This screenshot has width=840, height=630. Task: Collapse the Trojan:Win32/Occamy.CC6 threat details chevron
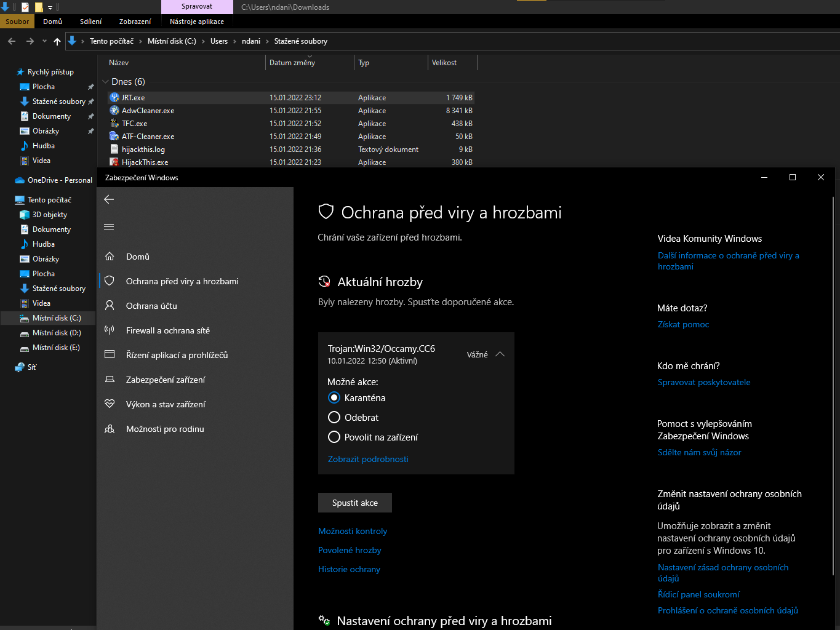pyautogui.click(x=500, y=354)
